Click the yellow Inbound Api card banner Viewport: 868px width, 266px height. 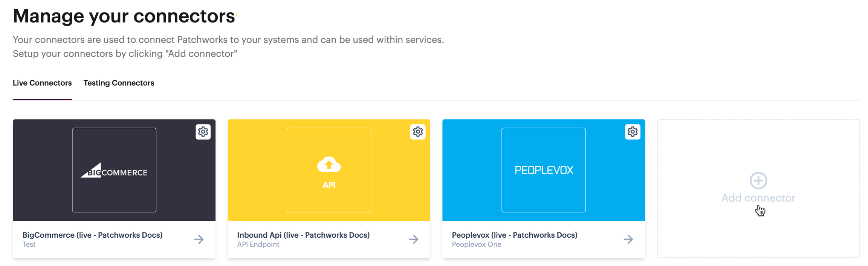click(x=256, y=170)
